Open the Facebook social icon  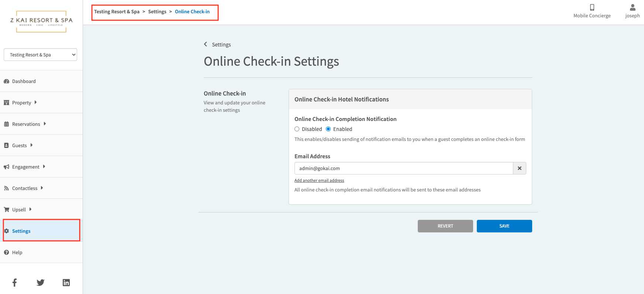click(x=15, y=283)
